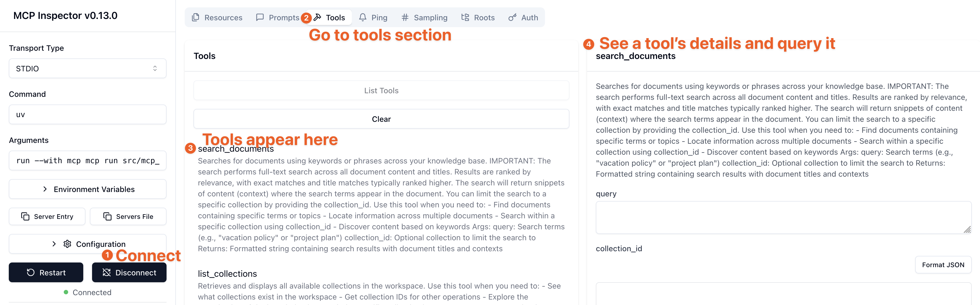Click the Roots tree icon
This screenshot has width=980, height=305.
tap(465, 18)
